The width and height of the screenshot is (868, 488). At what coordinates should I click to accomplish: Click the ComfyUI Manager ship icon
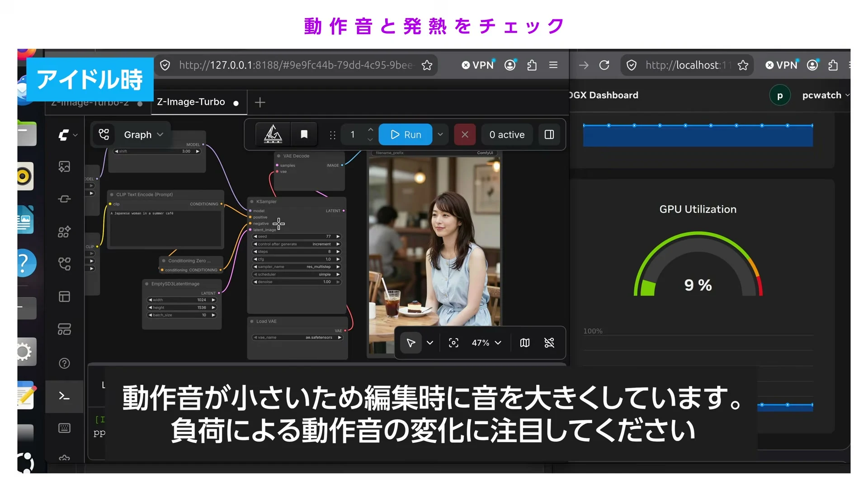(x=273, y=135)
